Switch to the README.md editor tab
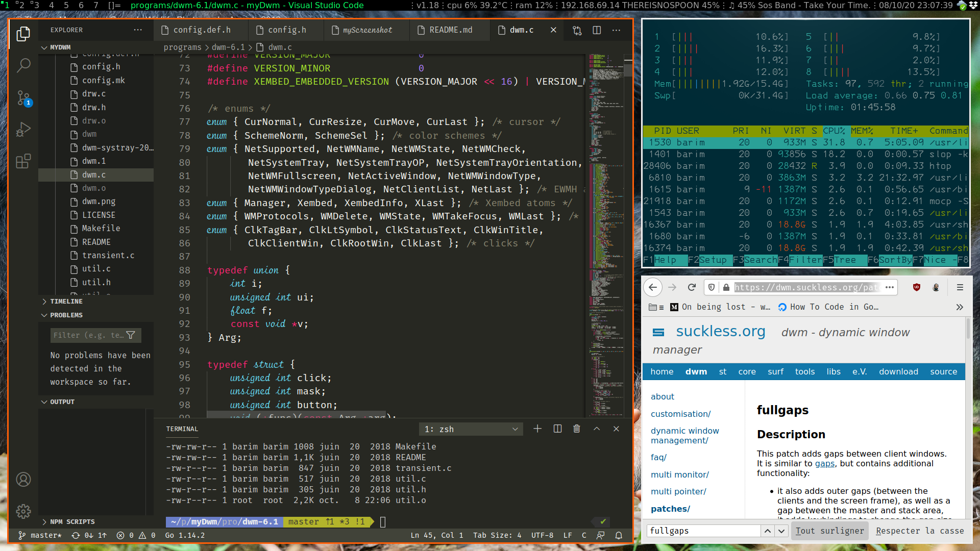Viewport: 980px width, 551px height. [x=450, y=30]
